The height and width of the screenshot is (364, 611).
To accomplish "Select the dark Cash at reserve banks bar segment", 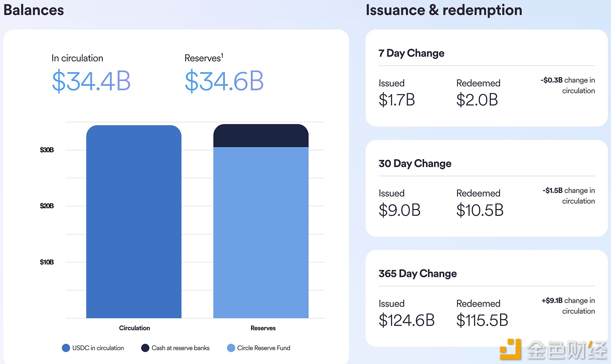I will (261, 136).
